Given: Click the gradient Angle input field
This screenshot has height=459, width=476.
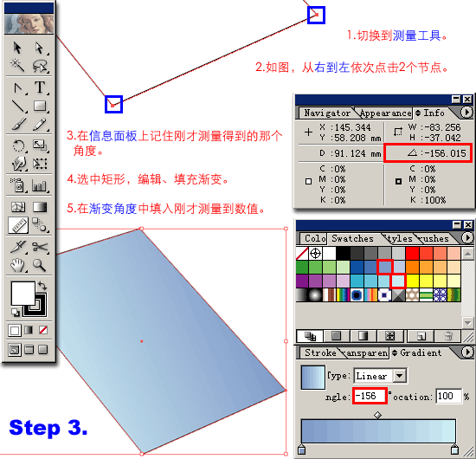Looking at the screenshot, I should tap(370, 396).
